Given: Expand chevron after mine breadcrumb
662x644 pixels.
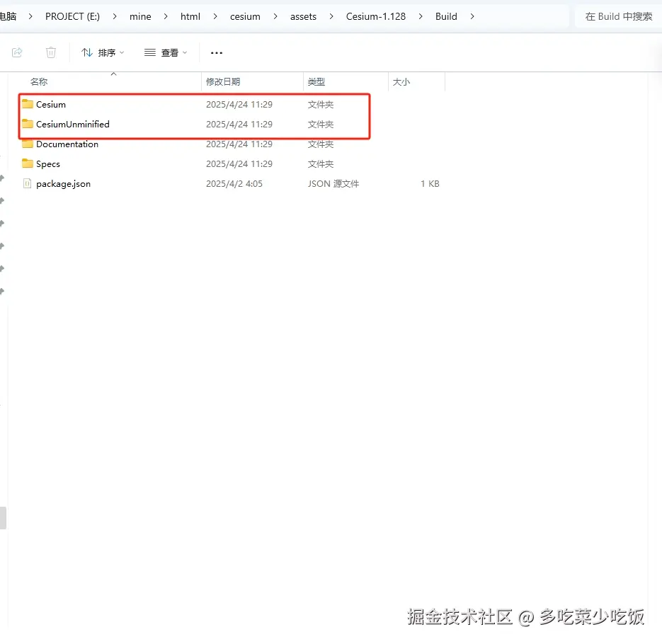Looking at the screenshot, I should [166, 16].
